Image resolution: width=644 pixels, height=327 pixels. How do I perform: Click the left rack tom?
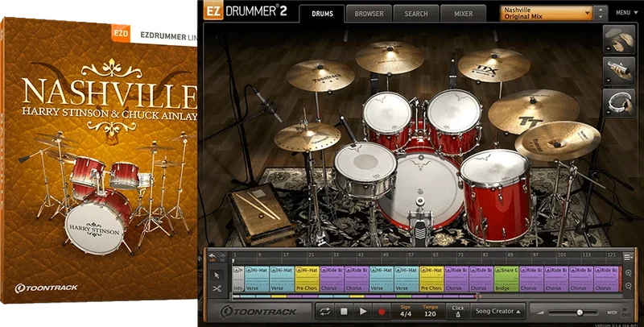click(387, 119)
